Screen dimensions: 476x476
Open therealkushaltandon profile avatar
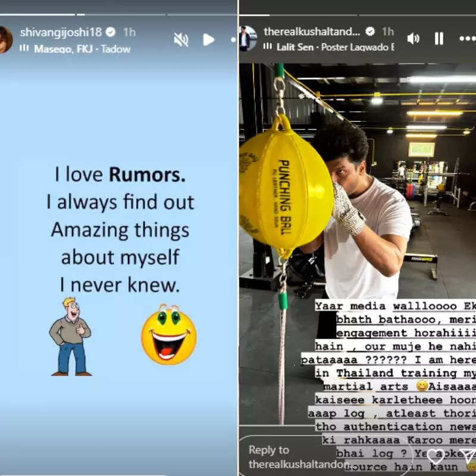click(248, 39)
